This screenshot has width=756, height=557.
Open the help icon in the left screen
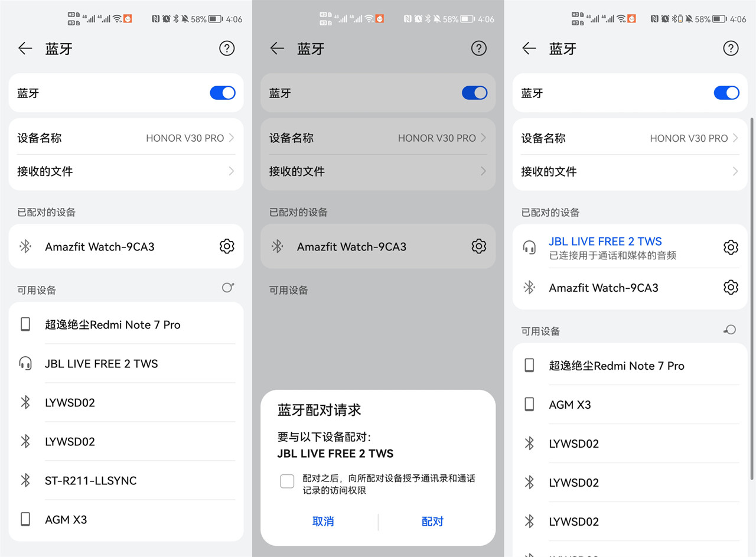(x=227, y=48)
